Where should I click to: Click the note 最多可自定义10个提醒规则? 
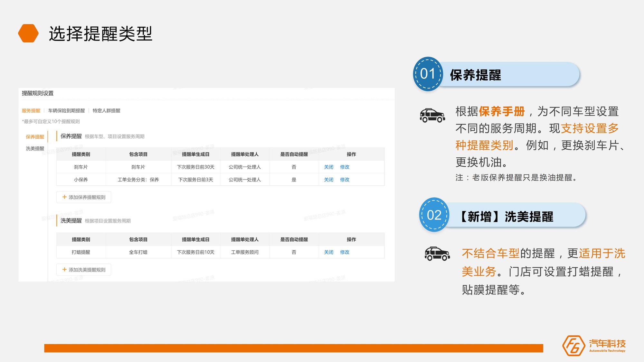51,122
